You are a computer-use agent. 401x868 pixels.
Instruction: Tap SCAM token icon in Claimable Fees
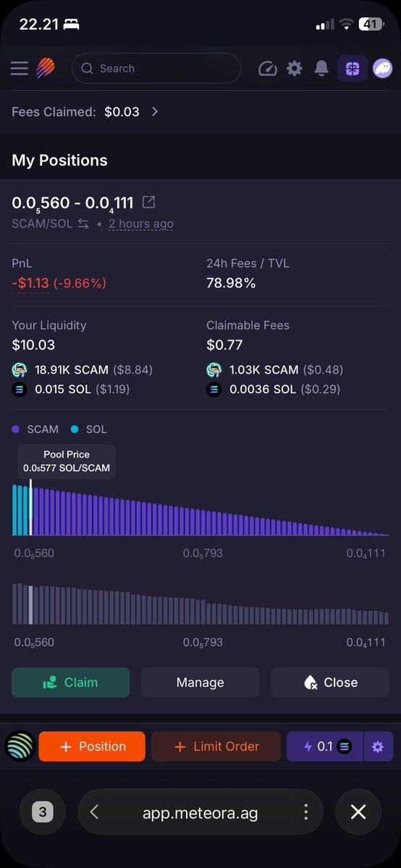pos(214,370)
